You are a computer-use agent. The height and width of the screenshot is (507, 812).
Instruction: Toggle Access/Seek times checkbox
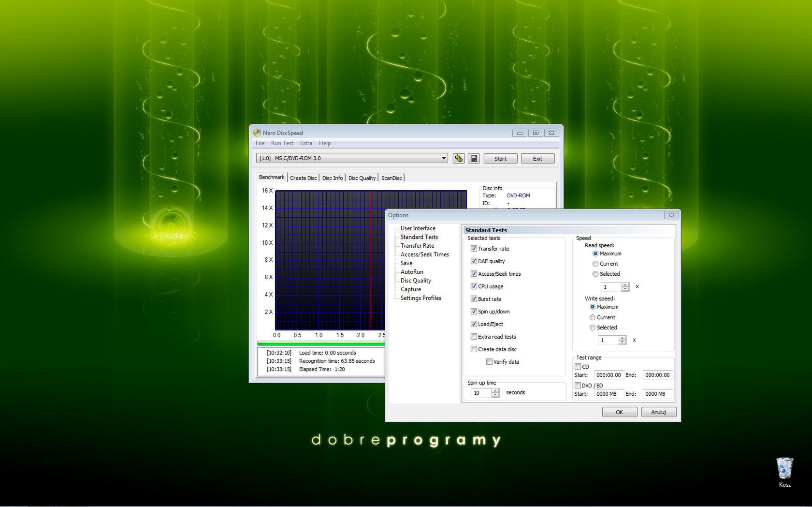click(474, 273)
